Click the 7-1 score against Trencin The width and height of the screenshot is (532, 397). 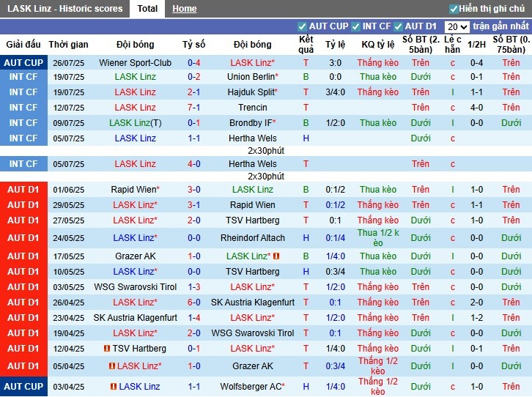(x=193, y=108)
